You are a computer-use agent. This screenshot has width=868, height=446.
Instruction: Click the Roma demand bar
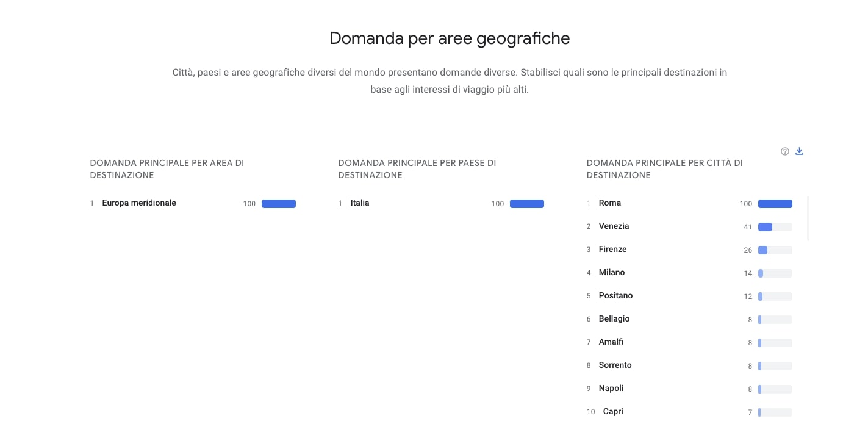point(775,204)
